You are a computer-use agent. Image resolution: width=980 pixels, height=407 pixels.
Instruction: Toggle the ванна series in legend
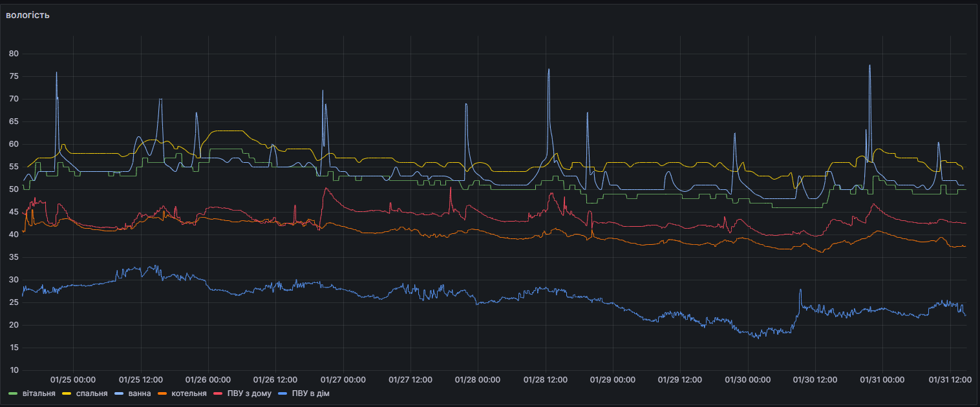(140, 393)
